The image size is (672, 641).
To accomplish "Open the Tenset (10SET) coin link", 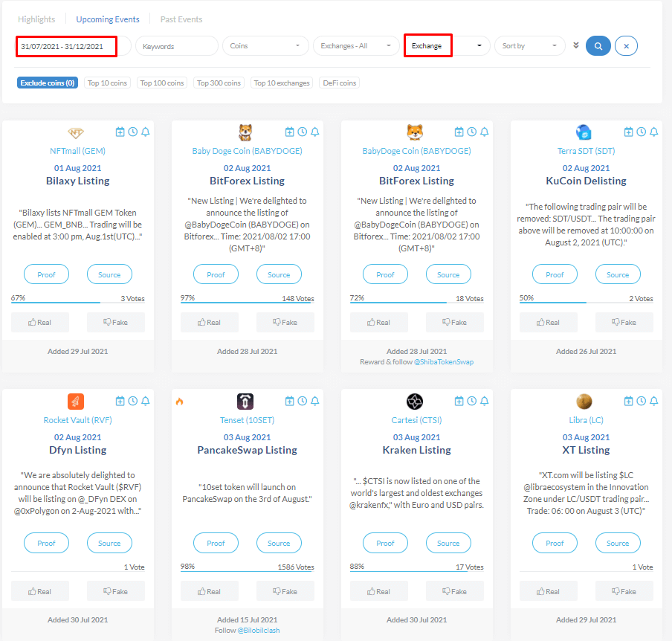I will 248,420.
